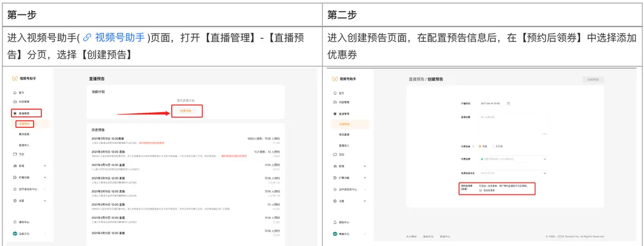Click account avatar in first-step sidebar bottom
The image size is (644, 246).
[14, 234]
